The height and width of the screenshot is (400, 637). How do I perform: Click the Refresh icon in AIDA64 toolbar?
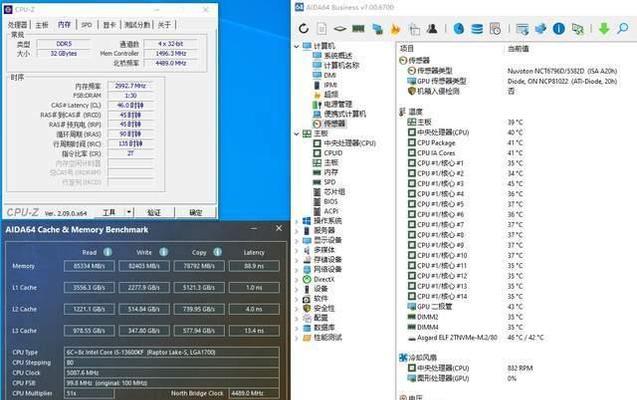[x=303, y=28]
